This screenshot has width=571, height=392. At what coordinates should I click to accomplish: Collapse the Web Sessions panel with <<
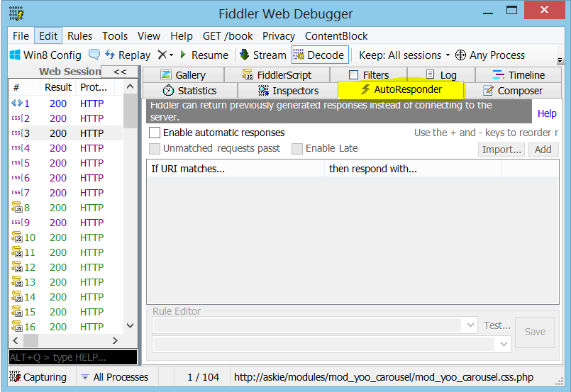click(x=120, y=72)
